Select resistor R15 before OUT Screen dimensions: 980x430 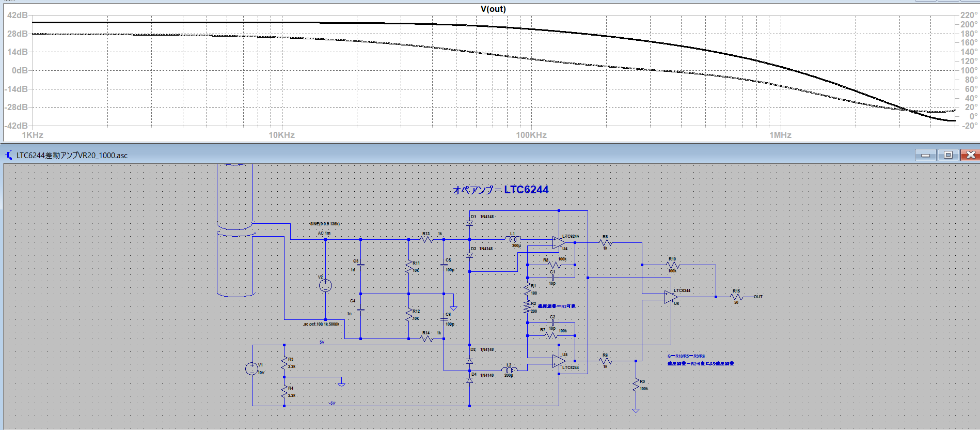point(736,297)
